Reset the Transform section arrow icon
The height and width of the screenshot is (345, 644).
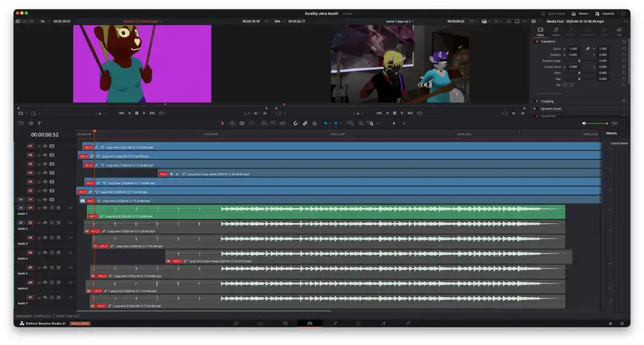tap(624, 42)
